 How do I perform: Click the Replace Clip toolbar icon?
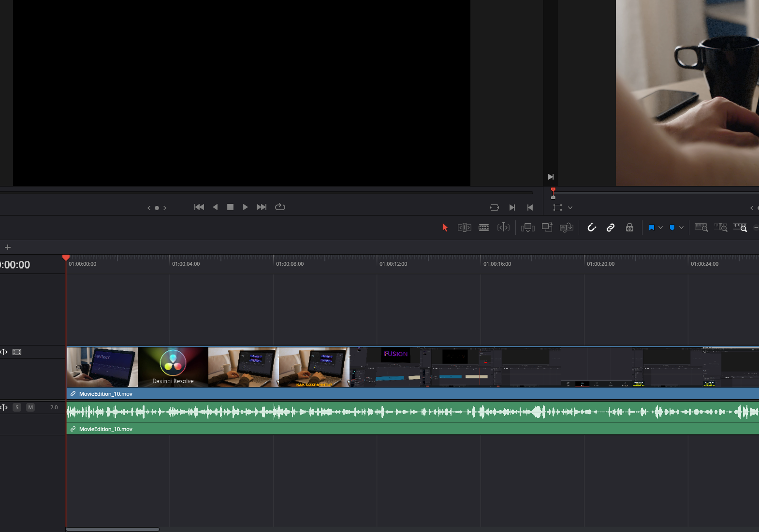click(x=566, y=228)
